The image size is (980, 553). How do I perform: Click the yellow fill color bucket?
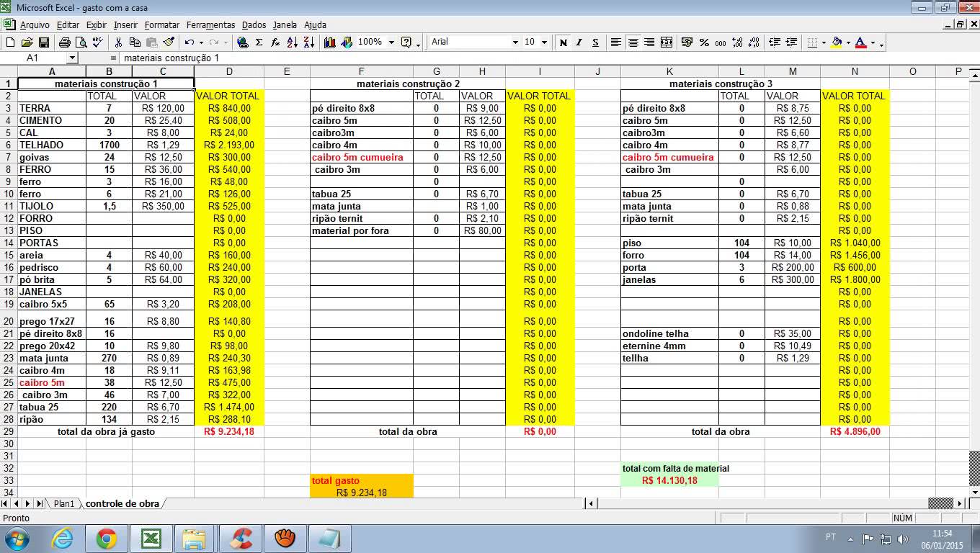[836, 42]
